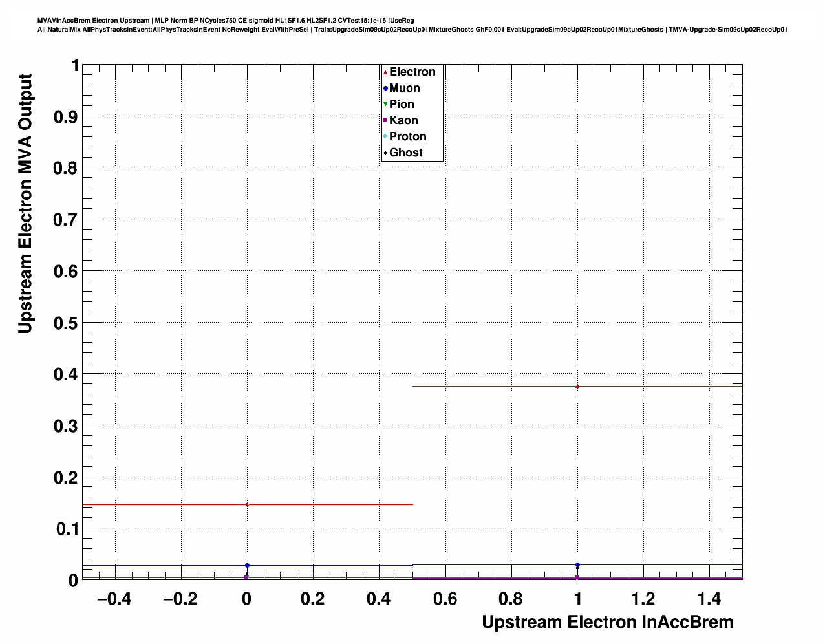The width and height of the screenshot is (825, 644).
Task: Click the black Ghost legend marker
Action: [x=385, y=153]
